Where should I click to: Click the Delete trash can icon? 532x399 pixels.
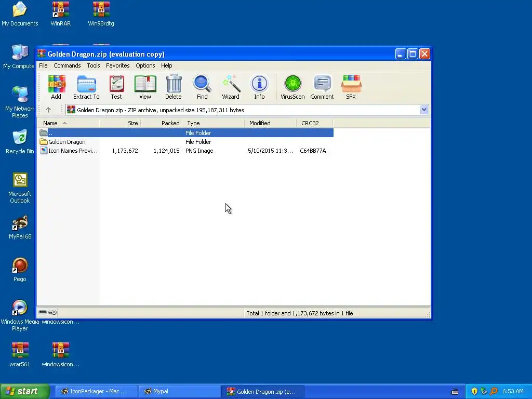point(174,87)
